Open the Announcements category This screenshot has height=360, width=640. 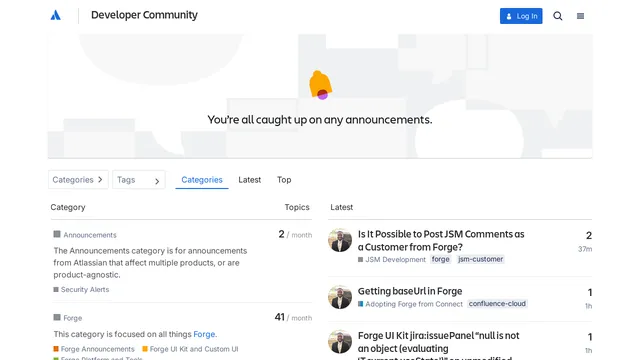(x=90, y=235)
